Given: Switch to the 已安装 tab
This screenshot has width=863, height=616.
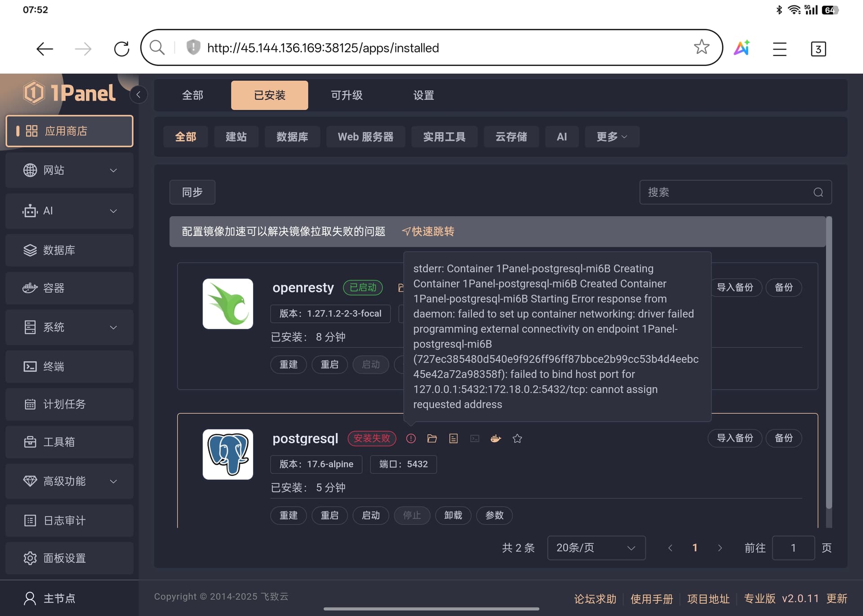Looking at the screenshot, I should click(x=270, y=95).
